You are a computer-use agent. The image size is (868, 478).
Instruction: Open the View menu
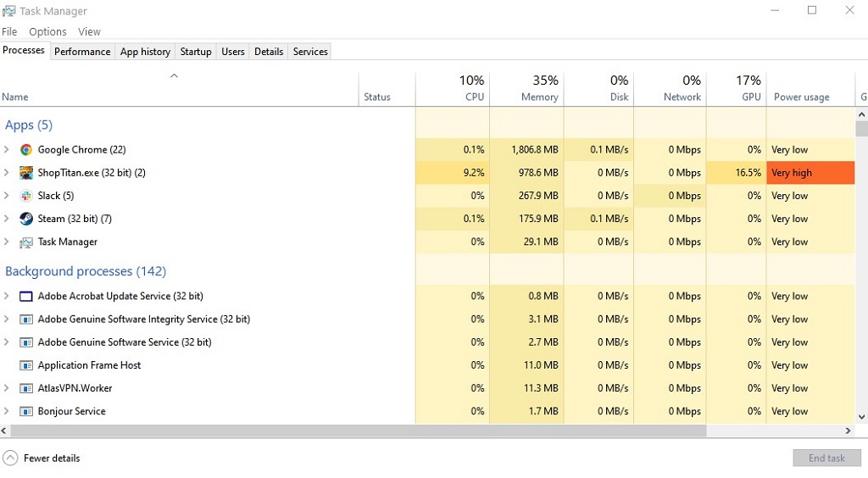pos(89,31)
